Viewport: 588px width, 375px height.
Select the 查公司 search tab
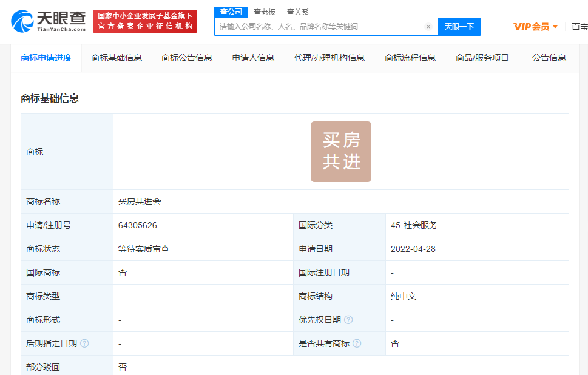click(x=231, y=12)
